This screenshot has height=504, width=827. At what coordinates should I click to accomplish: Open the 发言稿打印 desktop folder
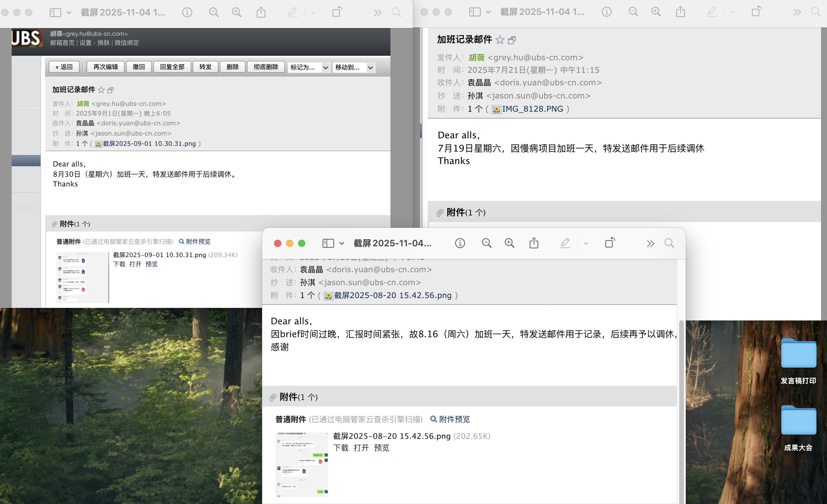(x=798, y=354)
